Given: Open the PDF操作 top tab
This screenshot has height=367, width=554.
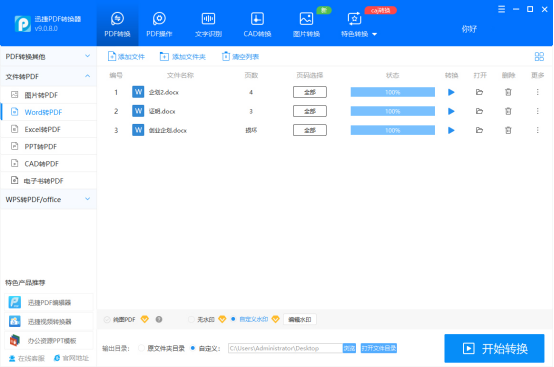Looking at the screenshot, I should tap(159, 24).
